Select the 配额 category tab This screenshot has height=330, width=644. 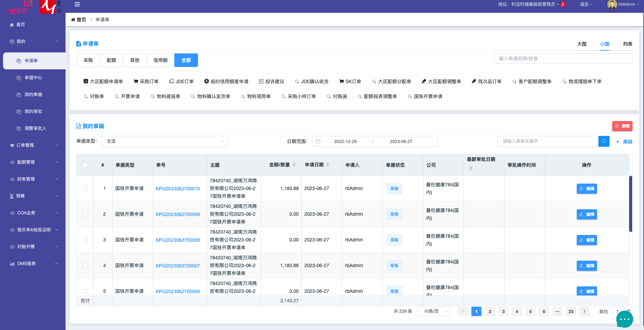click(112, 60)
